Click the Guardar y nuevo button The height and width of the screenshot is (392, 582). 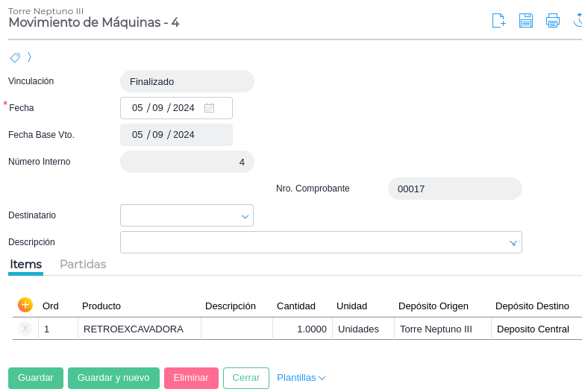pyautogui.click(x=113, y=378)
